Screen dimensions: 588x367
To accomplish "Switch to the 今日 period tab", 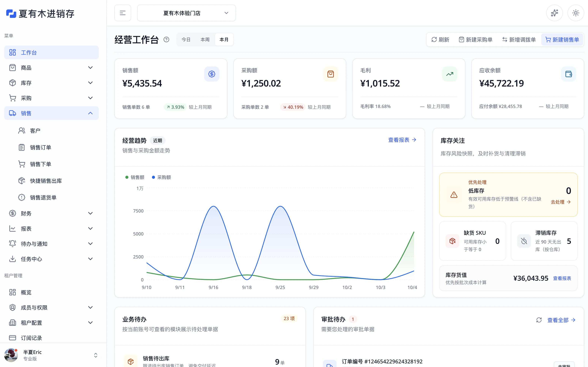I will [186, 39].
